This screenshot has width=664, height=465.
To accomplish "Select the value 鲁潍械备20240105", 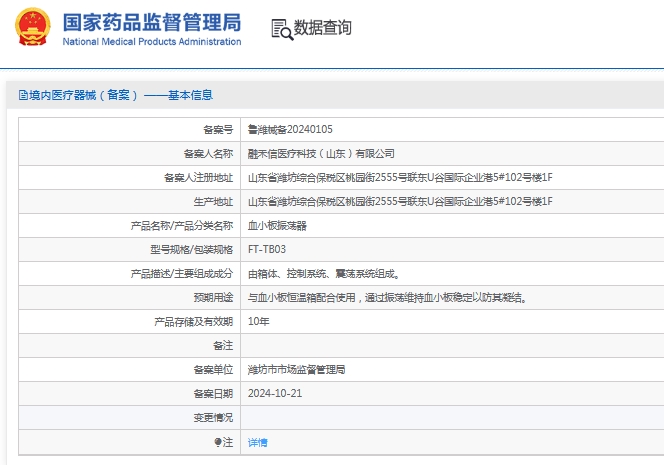I will pos(290,130).
